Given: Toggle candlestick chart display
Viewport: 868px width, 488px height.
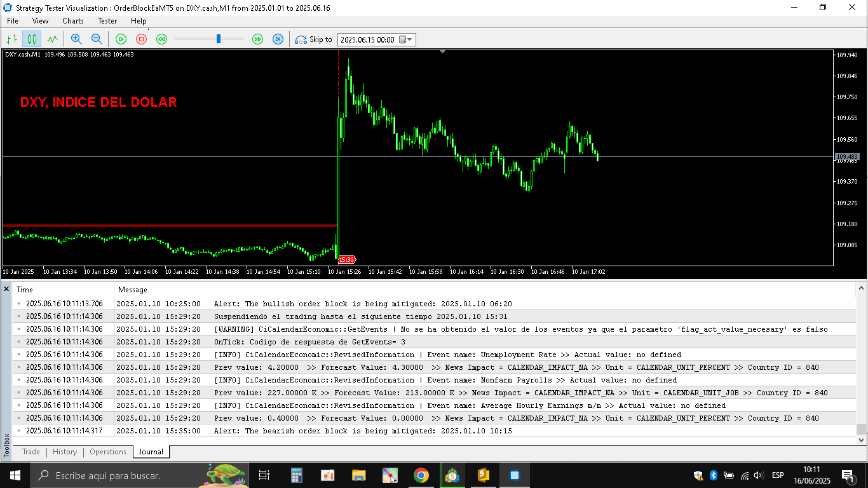Looking at the screenshot, I should (32, 39).
